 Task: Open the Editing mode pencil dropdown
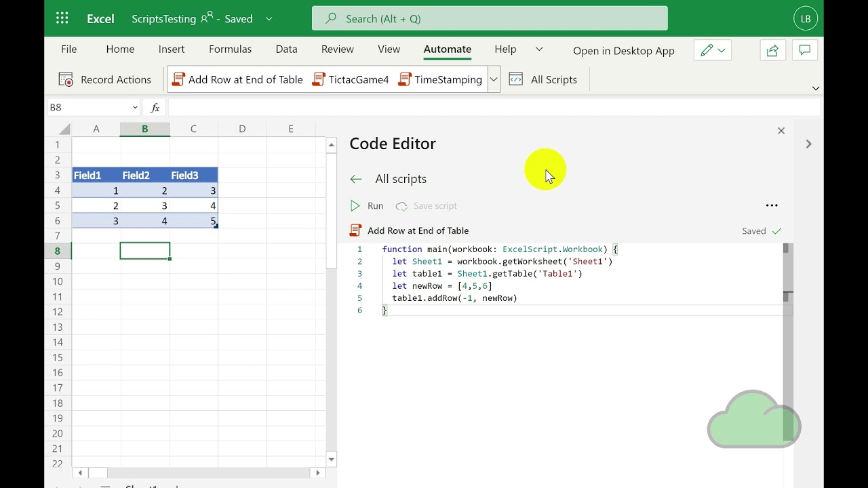(713, 50)
